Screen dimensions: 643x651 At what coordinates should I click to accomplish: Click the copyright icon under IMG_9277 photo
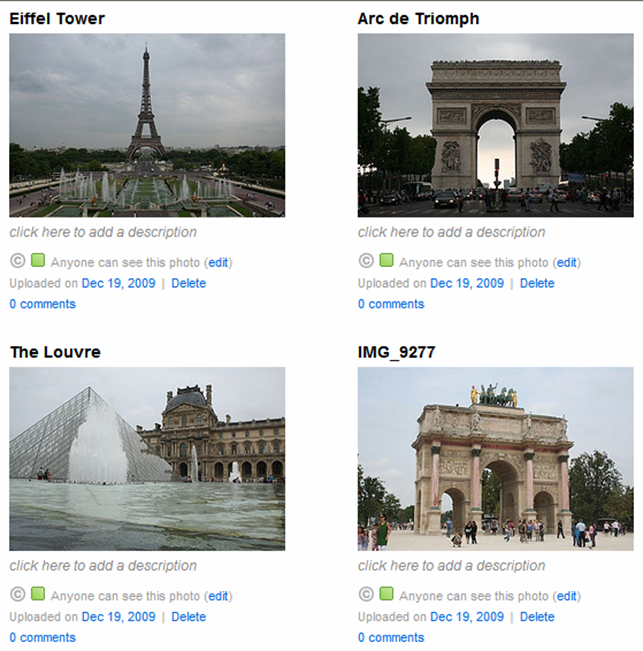pyautogui.click(x=366, y=595)
